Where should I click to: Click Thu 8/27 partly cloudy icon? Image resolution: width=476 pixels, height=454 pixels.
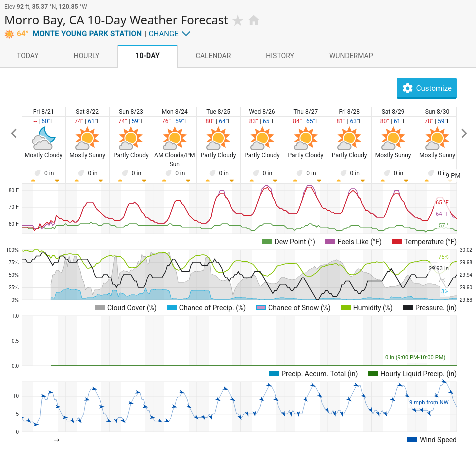pyautogui.click(x=306, y=138)
